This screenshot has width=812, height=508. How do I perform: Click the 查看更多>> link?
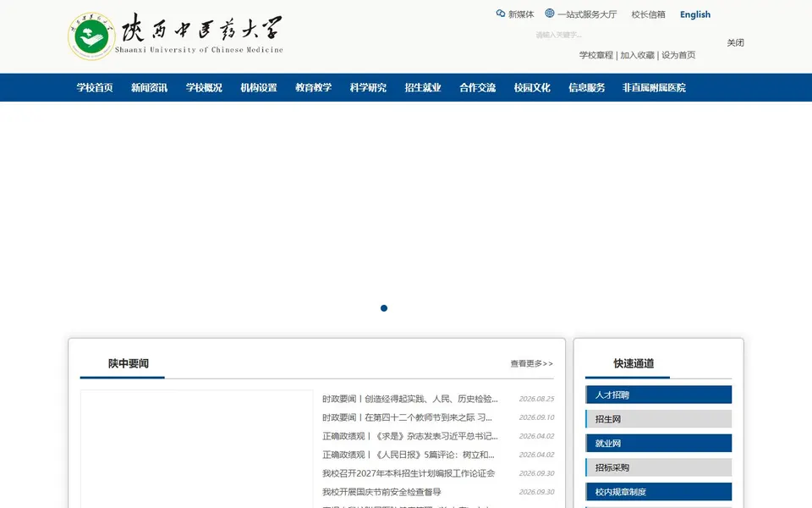coord(532,363)
